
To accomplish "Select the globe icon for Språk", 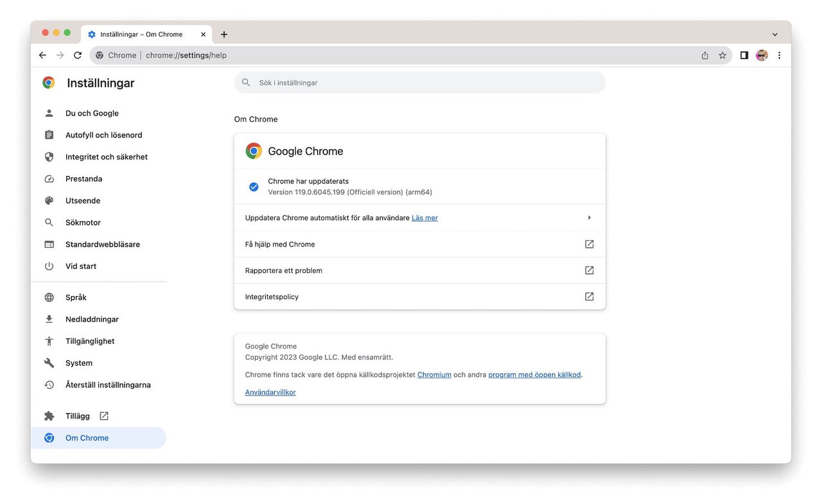I will (x=49, y=297).
